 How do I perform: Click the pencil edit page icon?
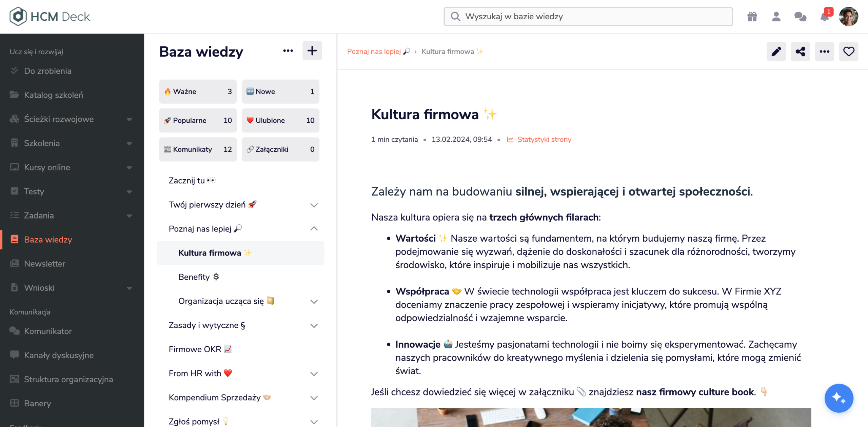pyautogui.click(x=776, y=52)
